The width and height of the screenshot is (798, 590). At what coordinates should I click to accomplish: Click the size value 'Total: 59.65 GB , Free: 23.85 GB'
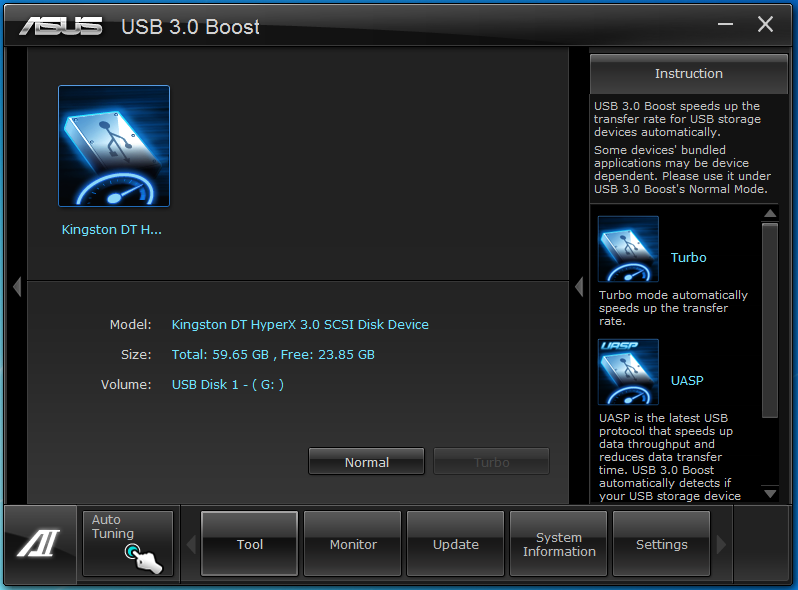tap(273, 354)
